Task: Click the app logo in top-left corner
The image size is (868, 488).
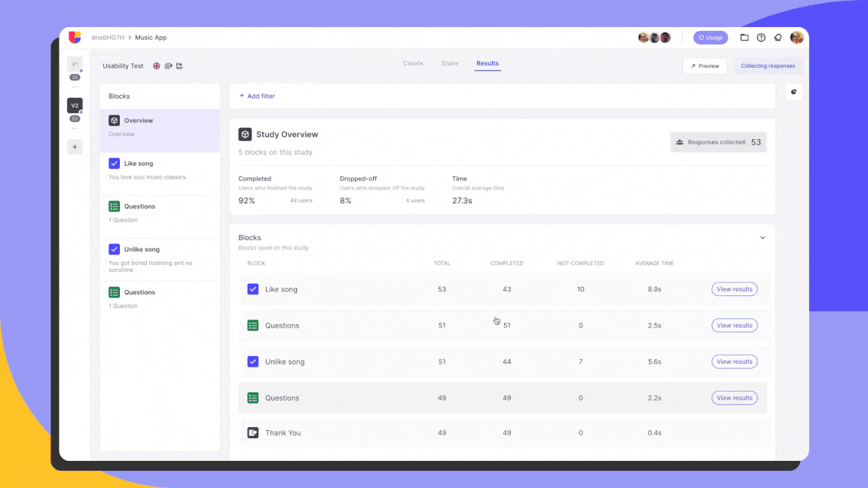Action: [75, 37]
